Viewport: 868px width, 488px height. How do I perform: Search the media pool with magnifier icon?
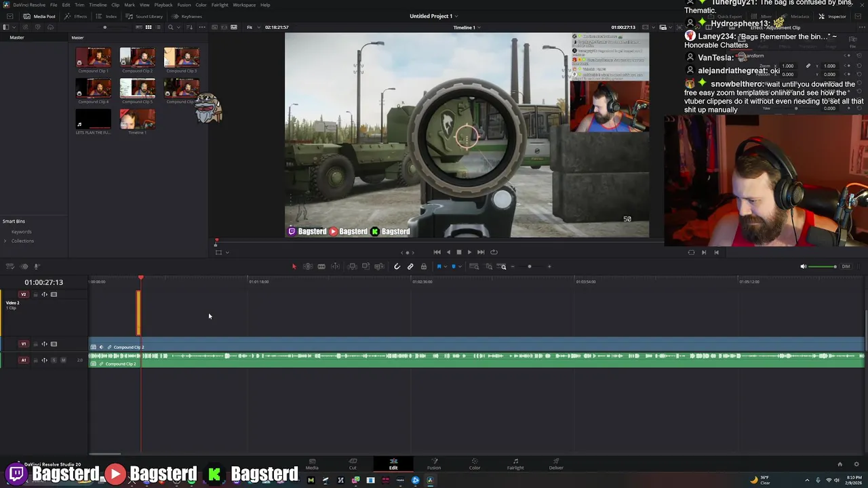tap(170, 27)
